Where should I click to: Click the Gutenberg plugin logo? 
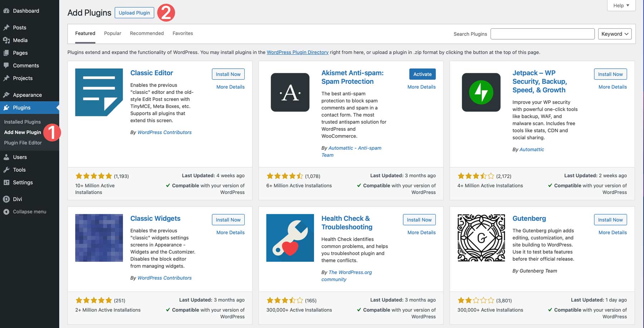[x=481, y=238]
